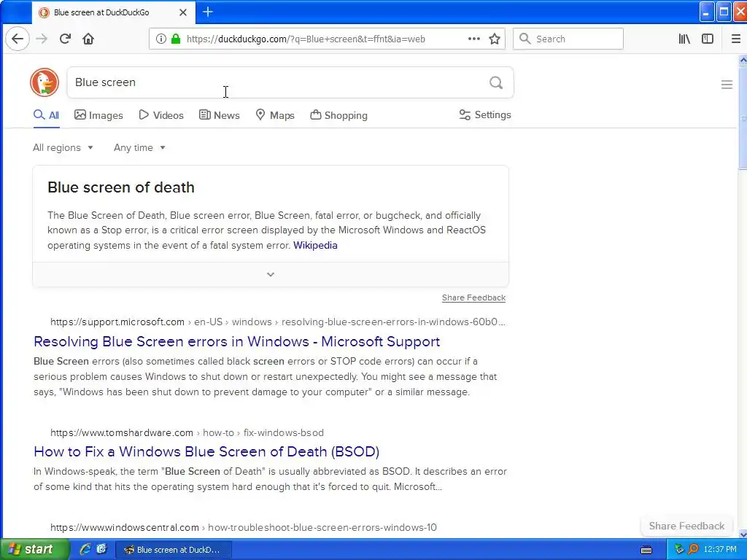Submit search with the magnifier in DuckDuckGo box
Viewport: 747px width, 560px height.
pos(496,82)
